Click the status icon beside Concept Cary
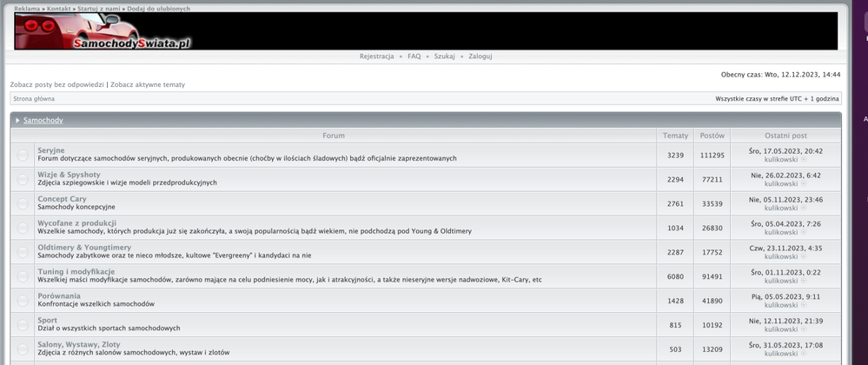The width and height of the screenshot is (868, 365). [23, 203]
